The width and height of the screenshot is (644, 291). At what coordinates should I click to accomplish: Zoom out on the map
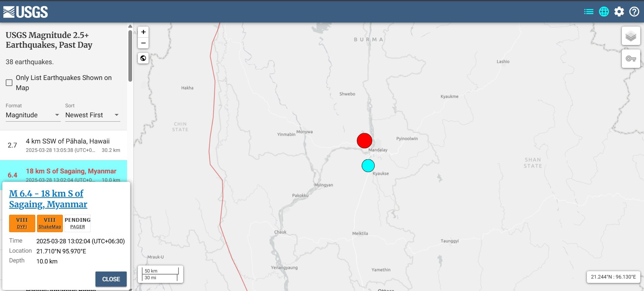point(143,43)
